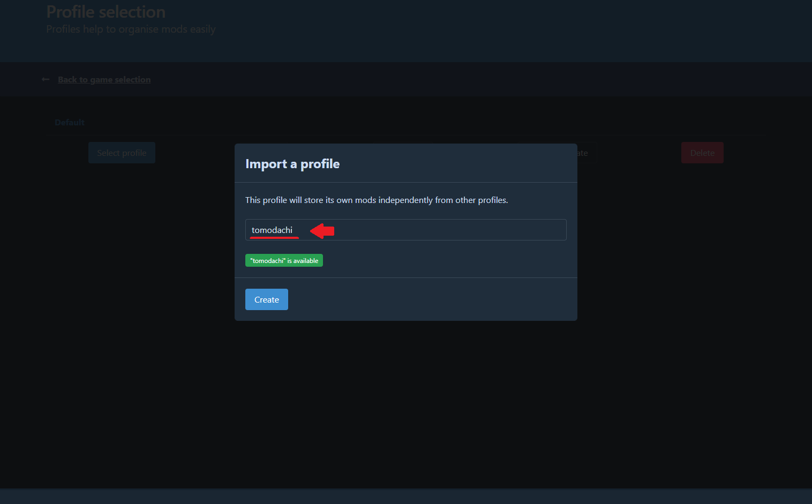The image size is (812, 504).
Task: Click the Import a profile dialog title
Action: point(292,164)
